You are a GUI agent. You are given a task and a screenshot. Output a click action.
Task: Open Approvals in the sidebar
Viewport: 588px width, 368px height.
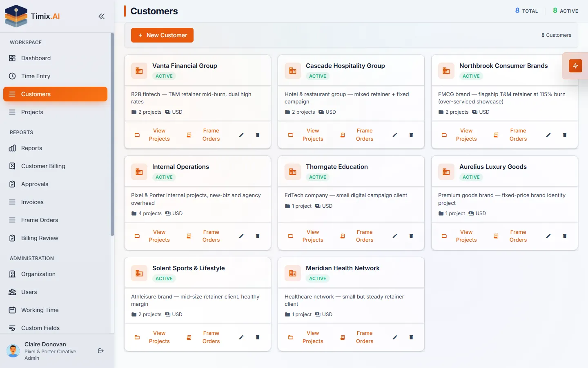pos(55,184)
